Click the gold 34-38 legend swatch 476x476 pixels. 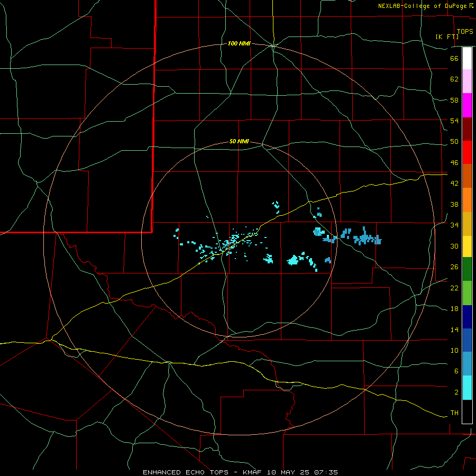(x=467, y=224)
